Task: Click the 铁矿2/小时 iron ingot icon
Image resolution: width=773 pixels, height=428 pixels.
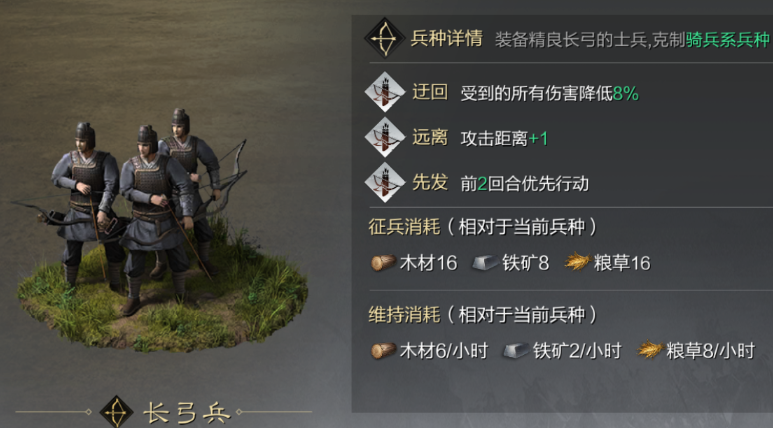Action: (x=516, y=351)
